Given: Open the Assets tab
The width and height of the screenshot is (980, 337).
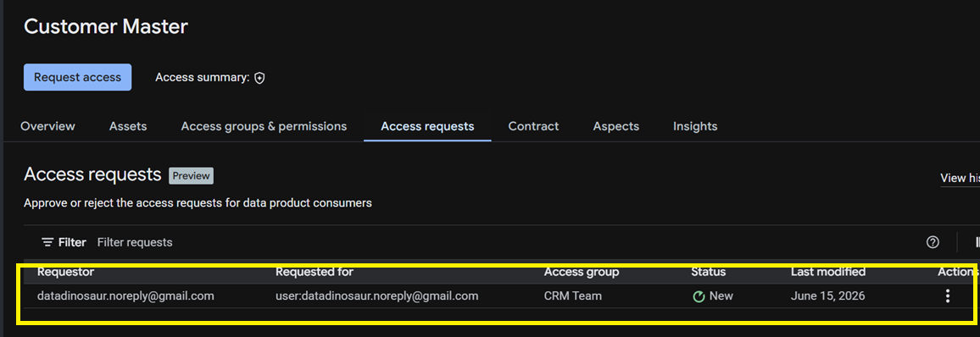Looking at the screenshot, I should (128, 126).
